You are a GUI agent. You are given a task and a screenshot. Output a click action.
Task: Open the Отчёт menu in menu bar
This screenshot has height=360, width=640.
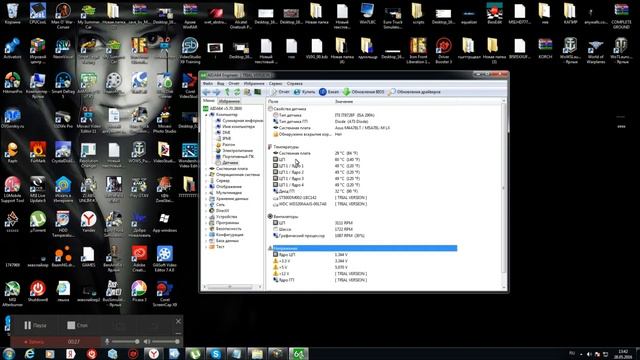tap(234, 84)
